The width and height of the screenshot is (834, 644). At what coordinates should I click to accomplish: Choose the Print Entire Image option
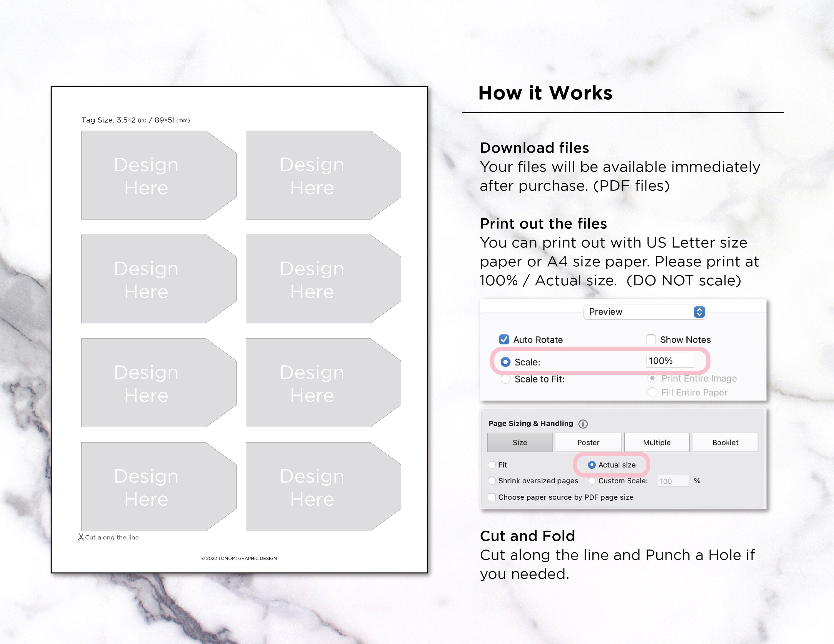click(x=652, y=378)
